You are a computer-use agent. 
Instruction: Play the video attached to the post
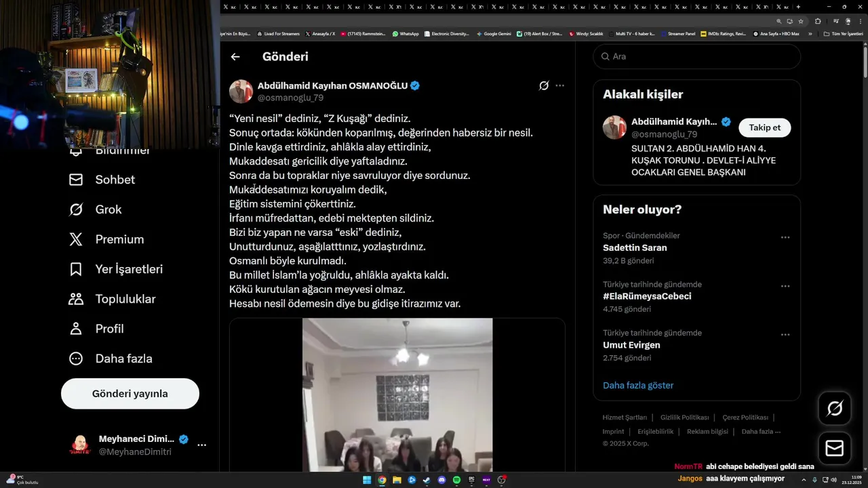coord(397,394)
